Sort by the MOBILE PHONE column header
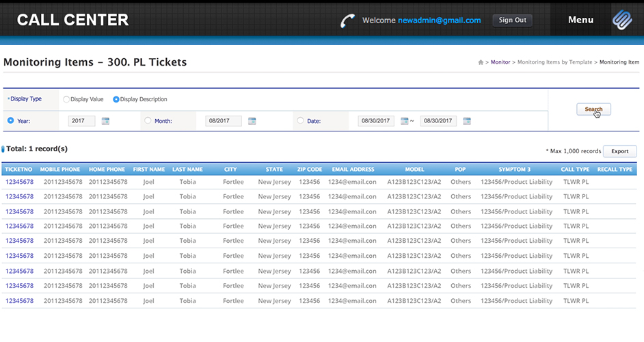The width and height of the screenshot is (644, 342). point(60,170)
